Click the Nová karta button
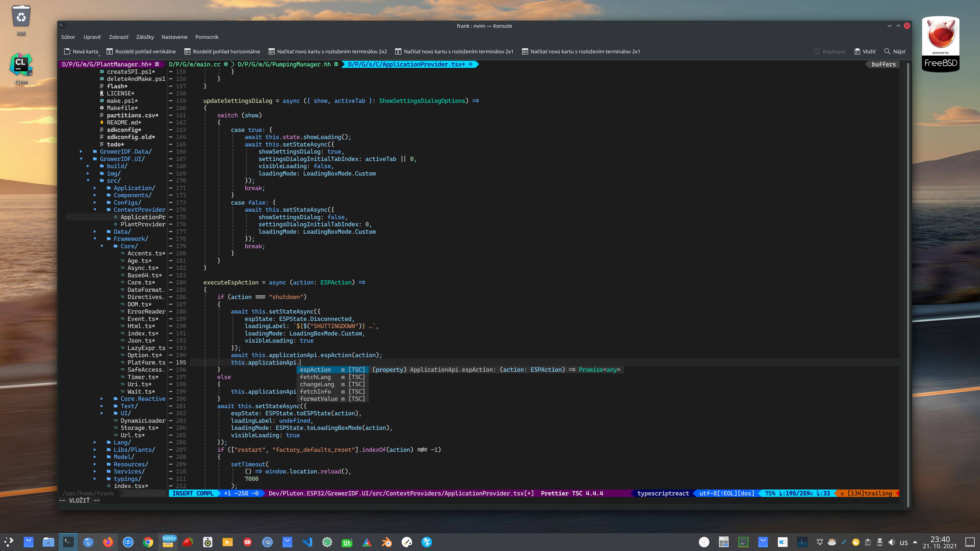Image resolution: width=980 pixels, height=551 pixels. coord(81,51)
